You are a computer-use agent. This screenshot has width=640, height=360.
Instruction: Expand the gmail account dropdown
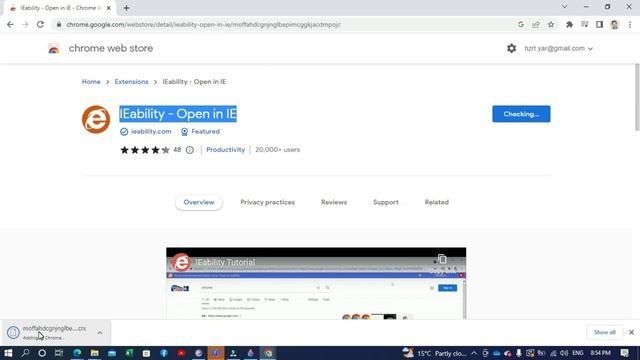(558, 48)
